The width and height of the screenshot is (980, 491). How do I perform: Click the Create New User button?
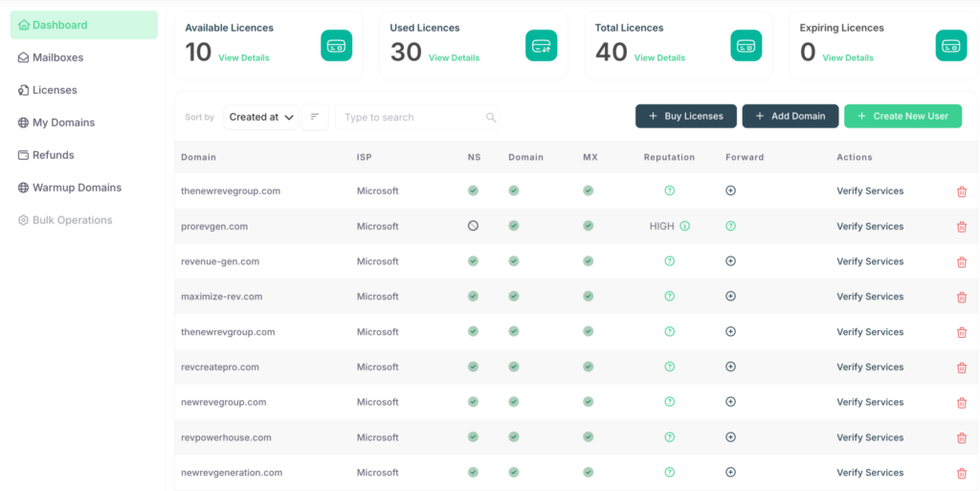[x=902, y=116]
